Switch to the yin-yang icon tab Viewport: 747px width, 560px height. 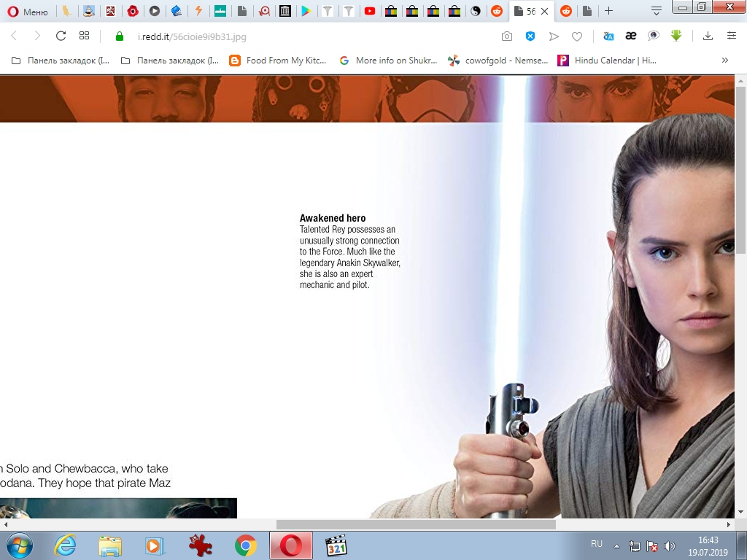tap(476, 11)
